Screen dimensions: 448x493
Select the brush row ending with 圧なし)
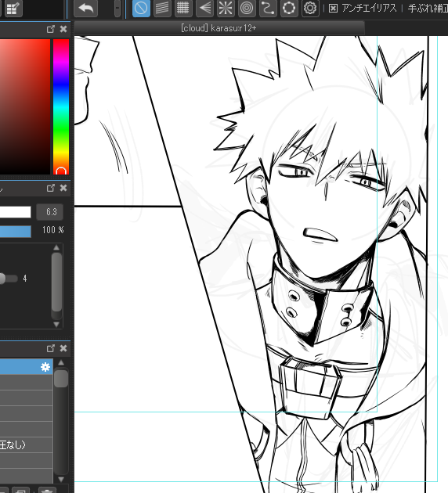pos(26,445)
